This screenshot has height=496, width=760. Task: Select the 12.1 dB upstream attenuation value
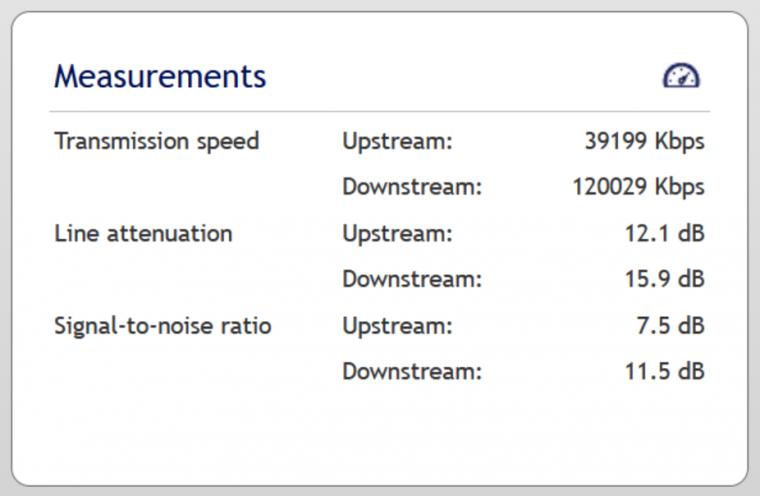click(665, 234)
